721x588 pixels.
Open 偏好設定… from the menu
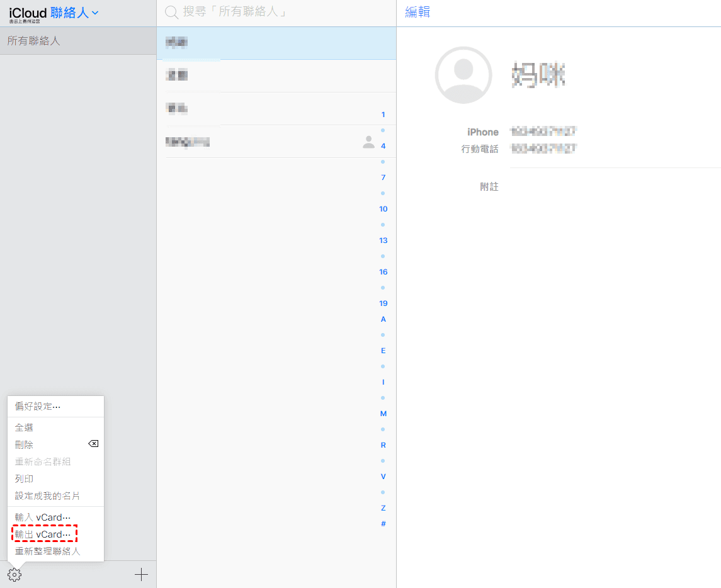(38, 407)
